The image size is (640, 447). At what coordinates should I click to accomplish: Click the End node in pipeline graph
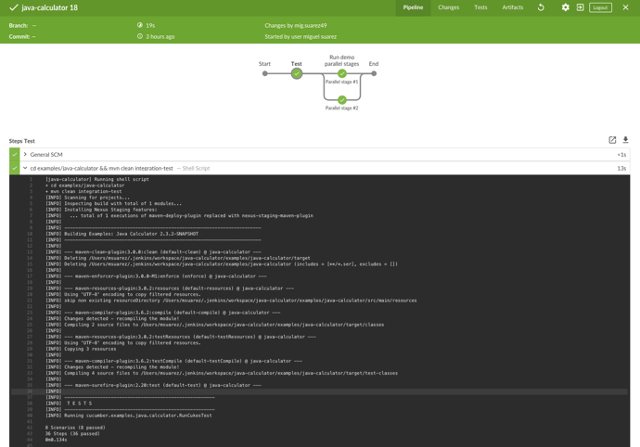[x=373, y=73]
